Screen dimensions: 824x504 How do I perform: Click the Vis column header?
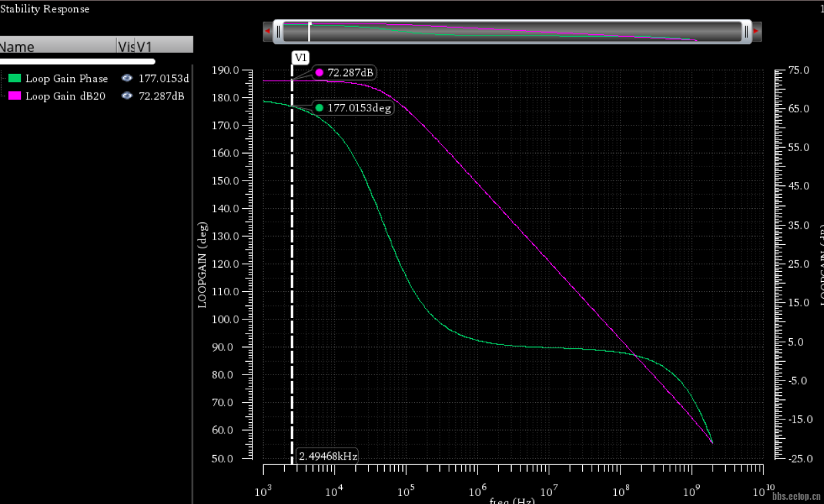coord(126,46)
